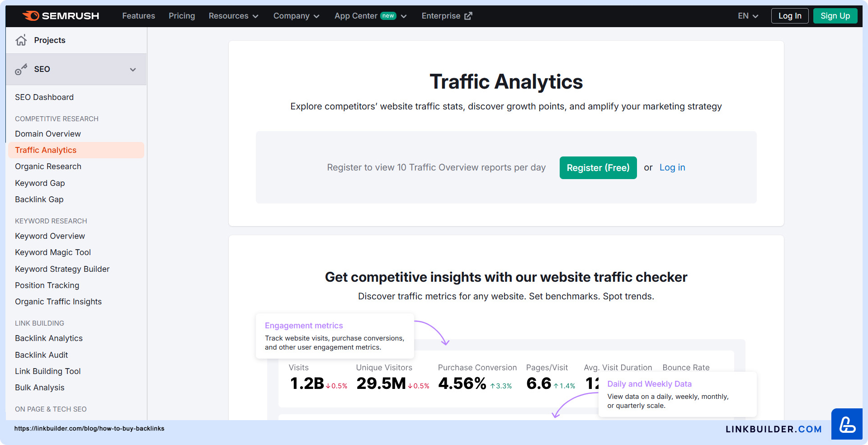Image resolution: width=868 pixels, height=445 pixels.
Task: Open the Pricing menu item
Action: click(x=182, y=16)
